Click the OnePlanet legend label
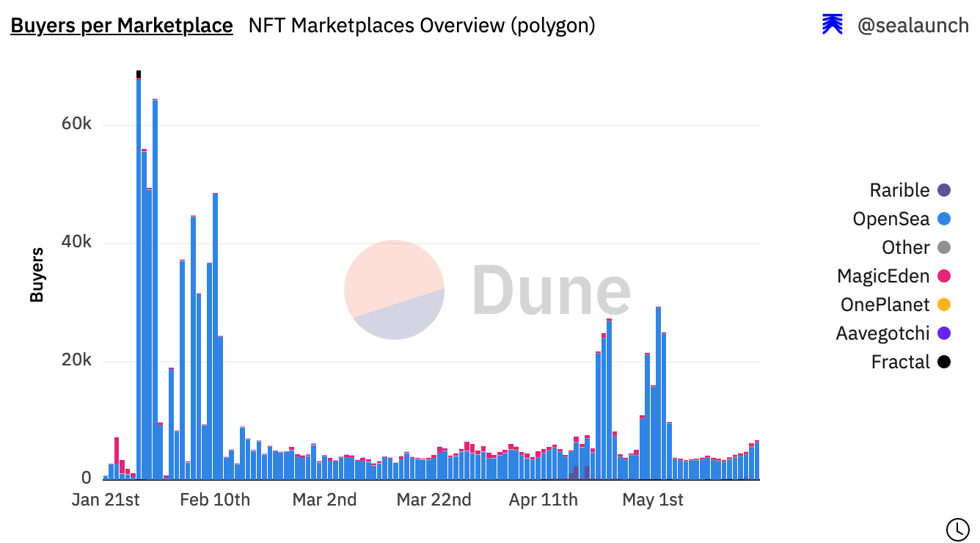Screen dimensions: 980x543 (x=885, y=305)
